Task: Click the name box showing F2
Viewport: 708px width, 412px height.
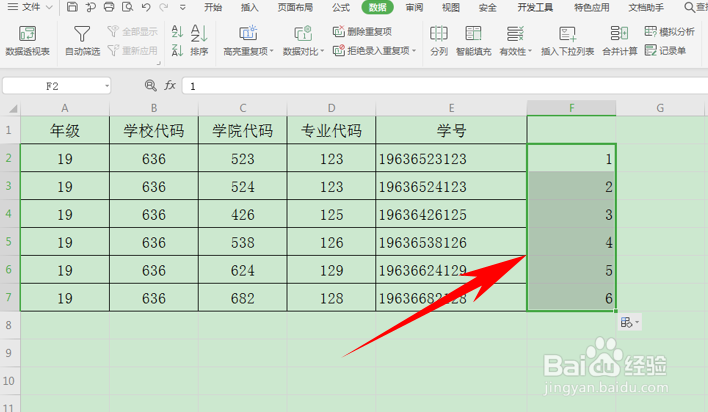Action: tap(56, 86)
